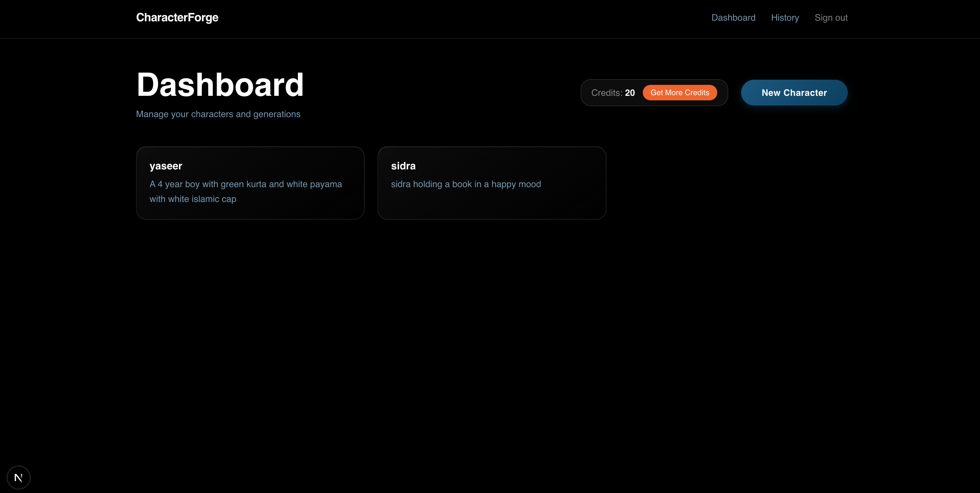
Task: Open the yaseer character card
Action: tap(250, 183)
